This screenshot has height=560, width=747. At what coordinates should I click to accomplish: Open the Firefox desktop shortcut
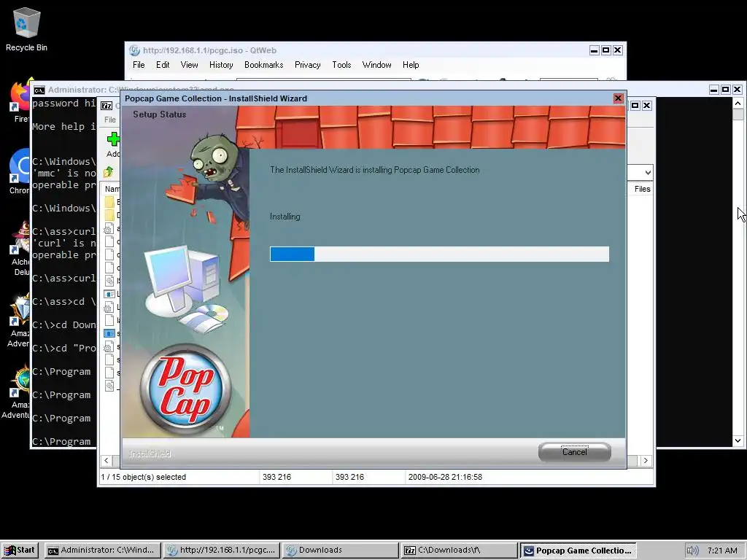[x=20, y=100]
